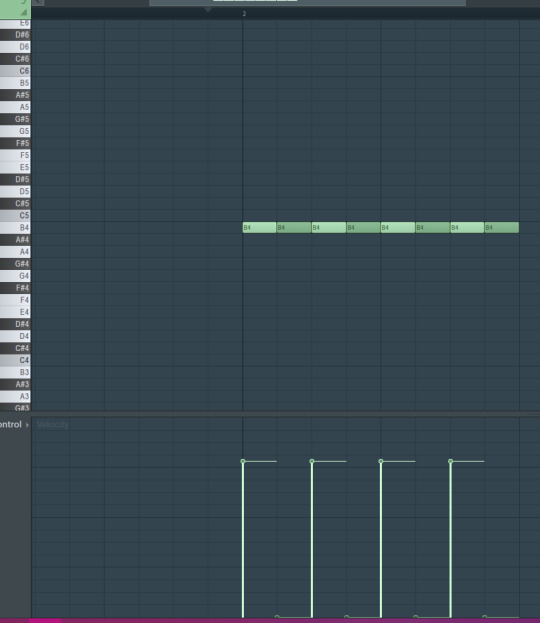The width and height of the screenshot is (540, 623).
Task: Click the horizontal scrollbar thumb at top
Action: (307, 2)
